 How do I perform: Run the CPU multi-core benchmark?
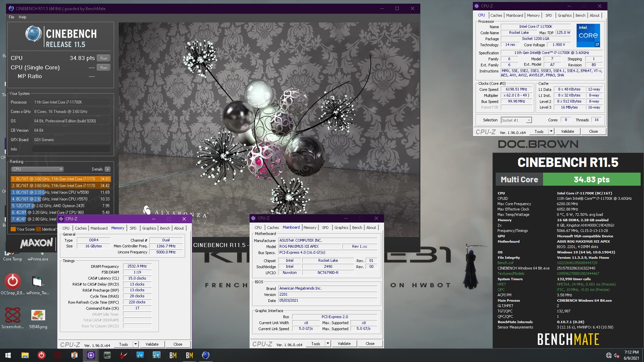104,58
